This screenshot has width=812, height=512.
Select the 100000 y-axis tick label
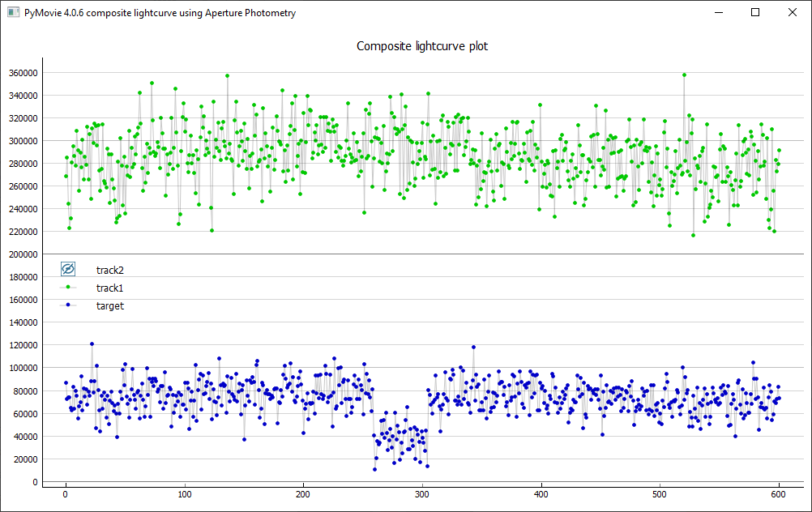pos(22,368)
